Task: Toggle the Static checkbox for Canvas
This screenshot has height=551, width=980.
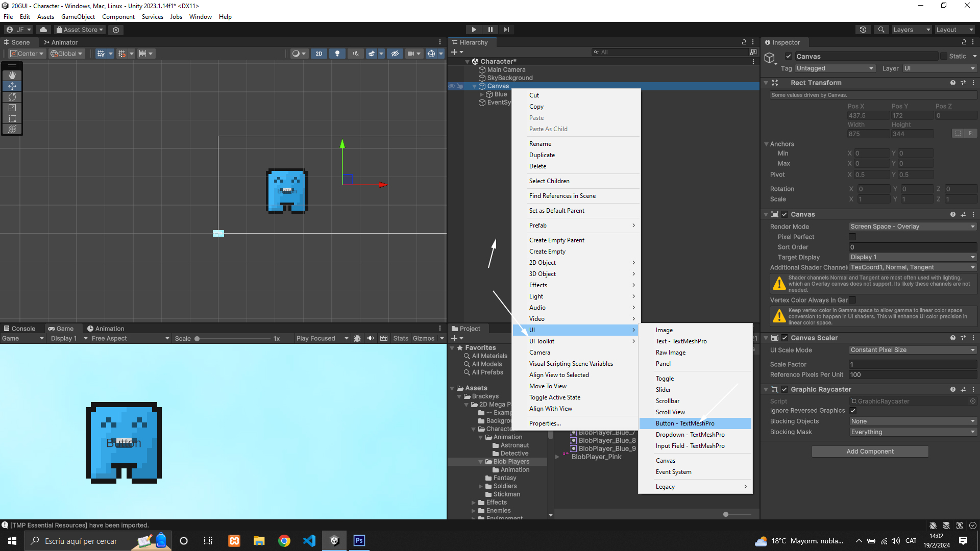Action: click(944, 57)
